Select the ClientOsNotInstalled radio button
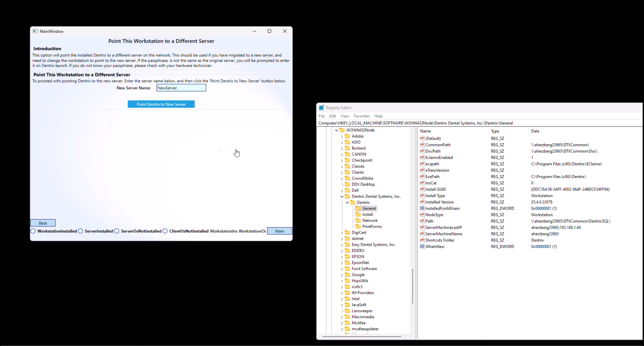Image resolution: width=644 pixels, height=346 pixels. (165, 231)
